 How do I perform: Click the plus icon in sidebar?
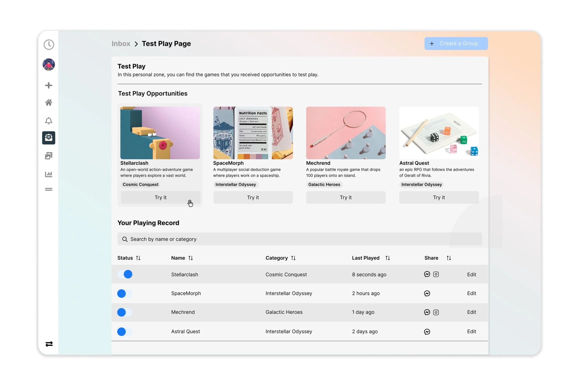pyautogui.click(x=49, y=85)
